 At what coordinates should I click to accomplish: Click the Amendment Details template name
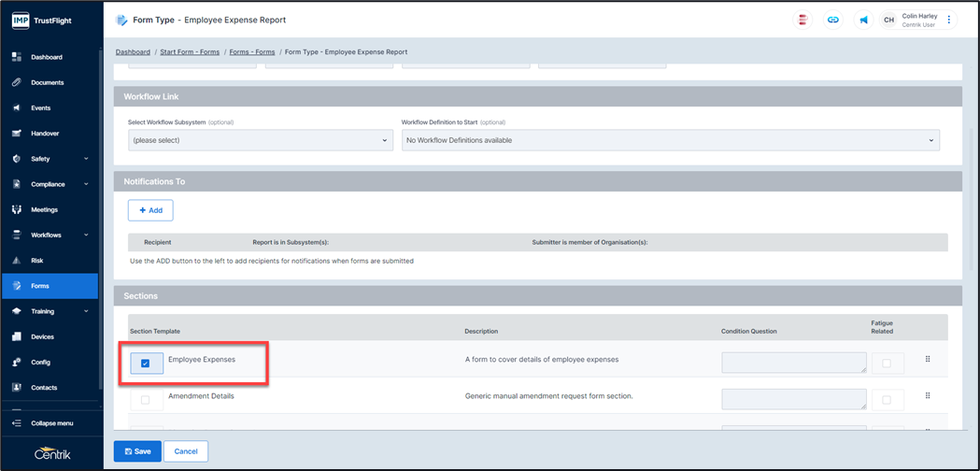point(201,396)
